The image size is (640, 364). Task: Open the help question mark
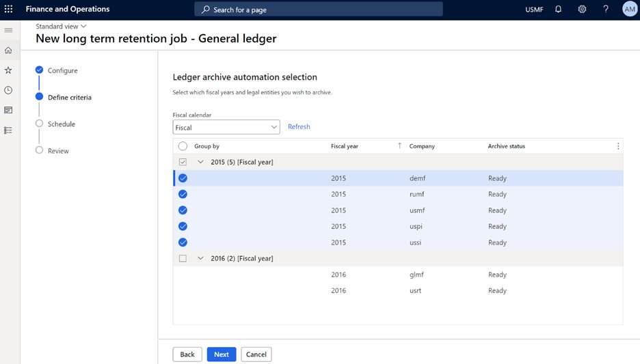605,10
